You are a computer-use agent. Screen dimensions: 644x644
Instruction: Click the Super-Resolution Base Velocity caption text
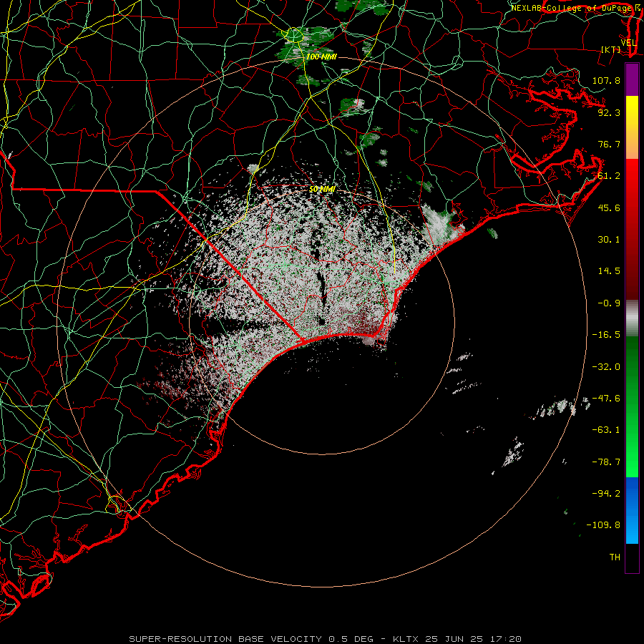tap(326, 639)
